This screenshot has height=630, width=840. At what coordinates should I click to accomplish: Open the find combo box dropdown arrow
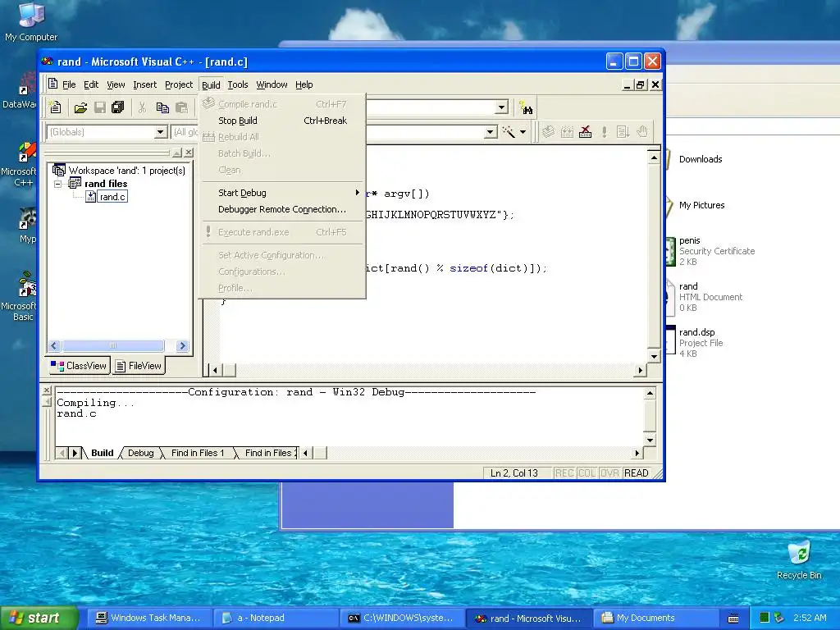click(501, 107)
